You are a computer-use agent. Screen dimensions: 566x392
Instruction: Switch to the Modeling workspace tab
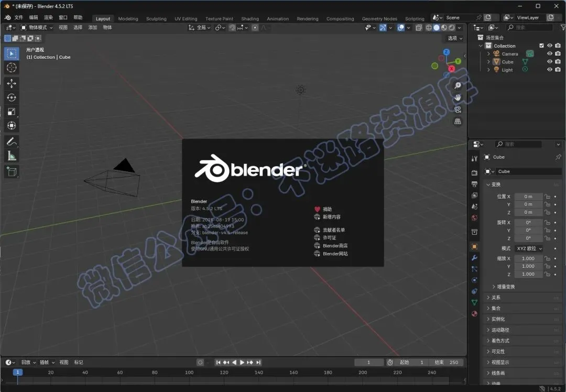(x=128, y=19)
